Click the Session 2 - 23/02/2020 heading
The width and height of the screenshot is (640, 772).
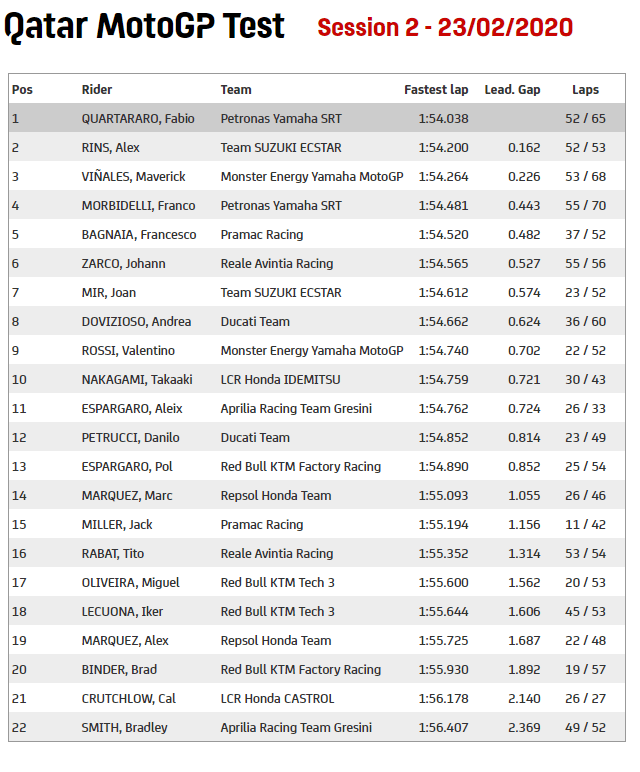click(445, 27)
